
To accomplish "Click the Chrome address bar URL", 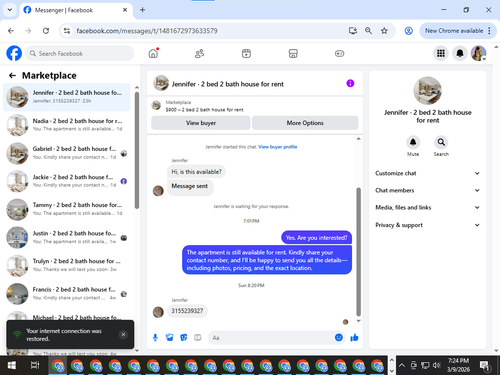I will pyautogui.click(x=147, y=31).
